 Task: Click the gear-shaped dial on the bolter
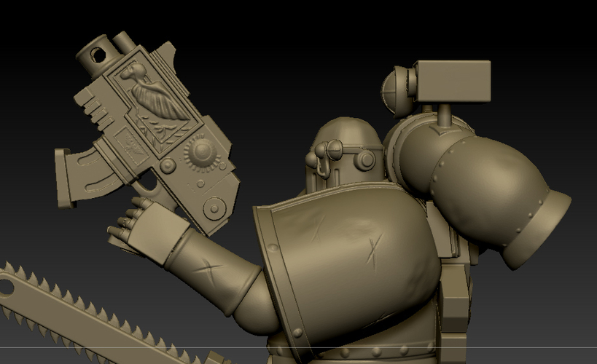(202, 152)
